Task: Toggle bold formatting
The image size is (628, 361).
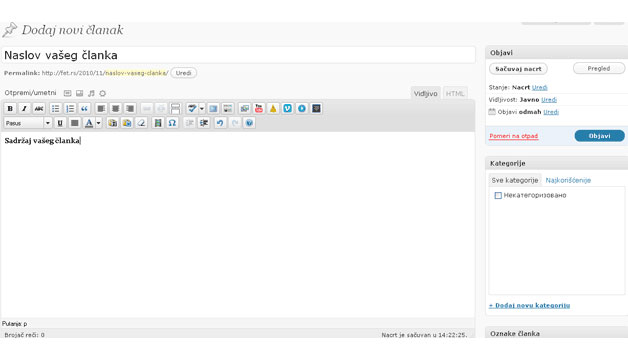Action: (x=10, y=109)
